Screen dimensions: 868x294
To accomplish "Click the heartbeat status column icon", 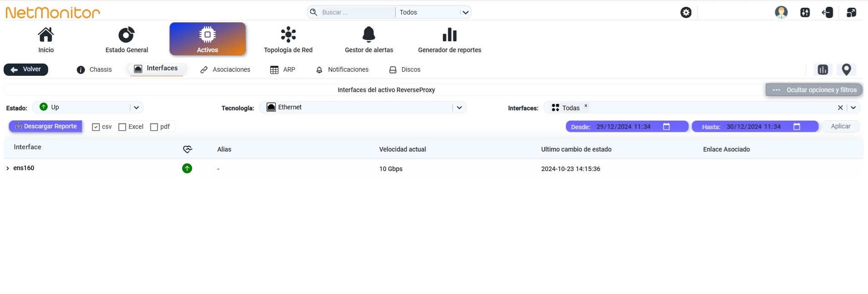I will (x=188, y=149).
